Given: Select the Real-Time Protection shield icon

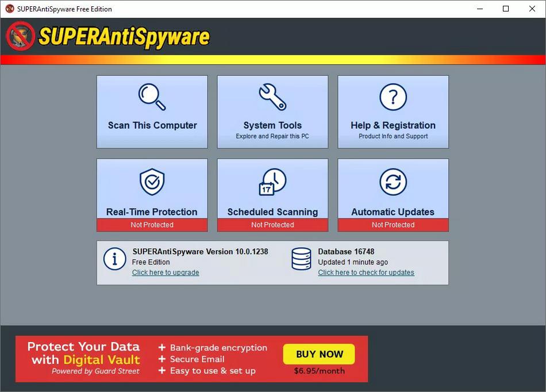Looking at the screenshot, I should click(152, 182).
